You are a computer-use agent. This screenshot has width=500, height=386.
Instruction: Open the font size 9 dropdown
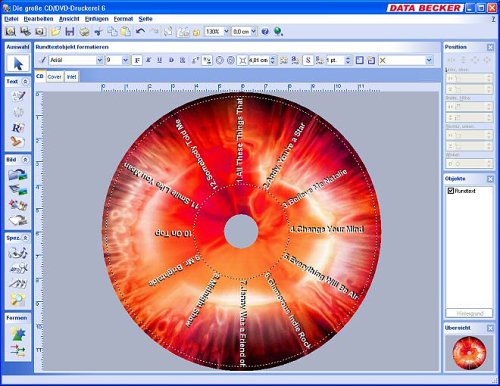pyautogui.click(x=125, y=60)
